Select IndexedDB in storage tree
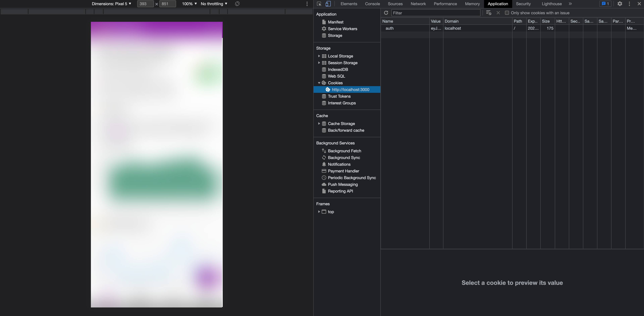The image size is (644, 316). [x=338, y=69]
